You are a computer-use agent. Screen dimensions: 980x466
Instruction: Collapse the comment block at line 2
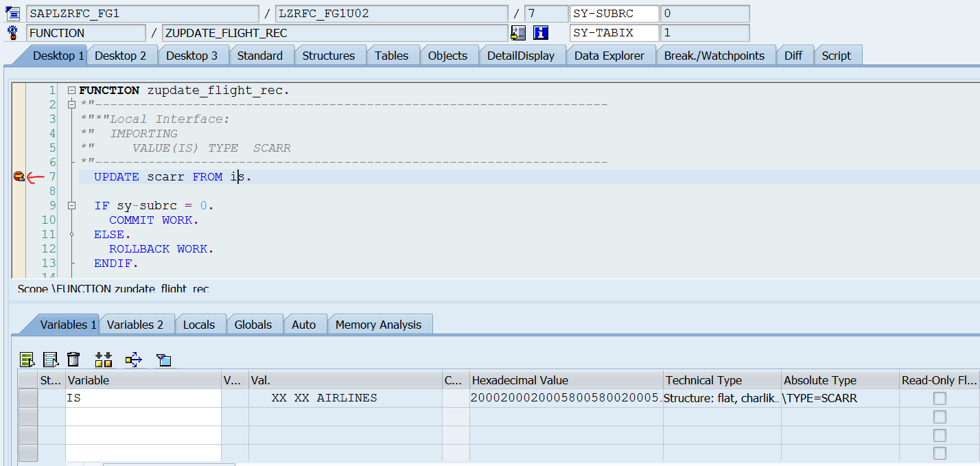pyautogui.click(x=72, y=104)
